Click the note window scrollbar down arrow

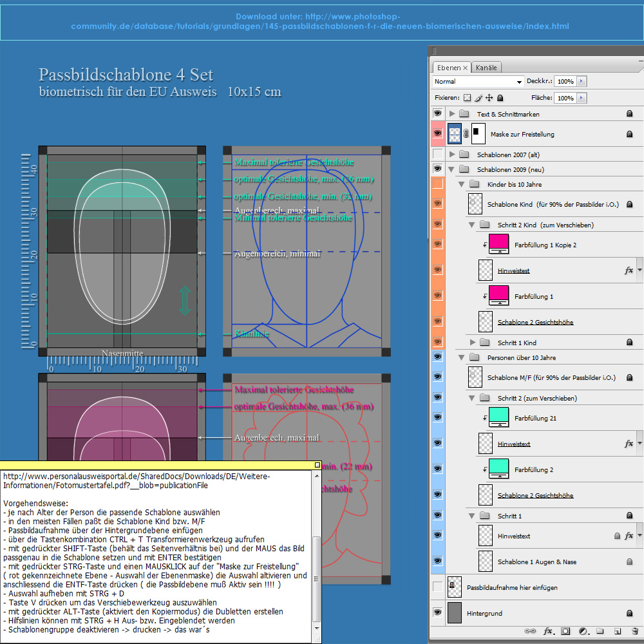(316, 629)
